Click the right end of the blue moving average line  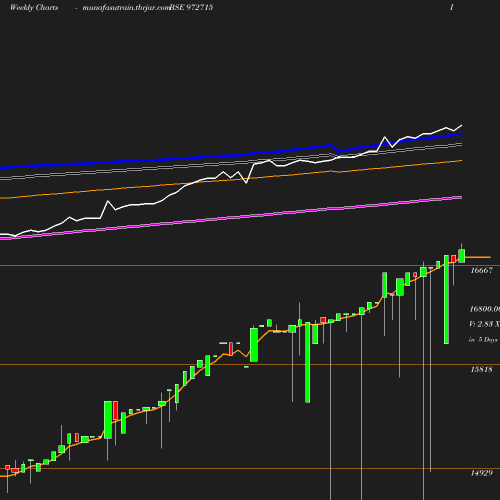(460, 134)
